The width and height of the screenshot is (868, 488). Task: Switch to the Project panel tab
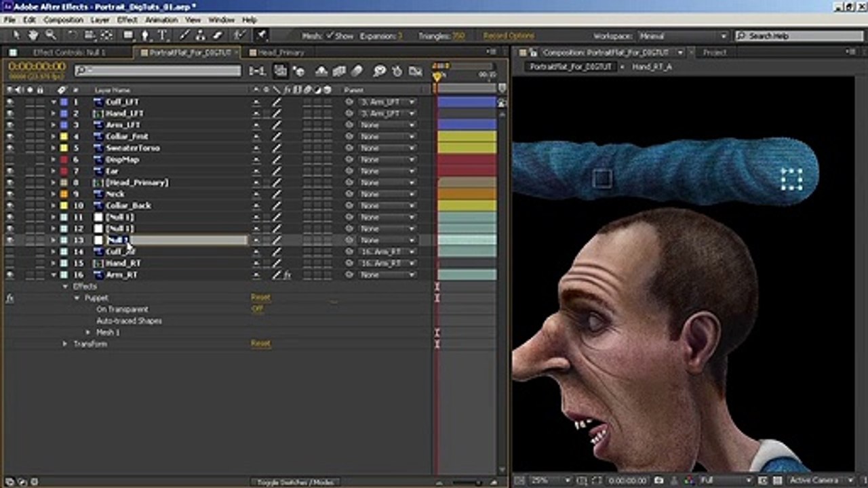tap(715, 52)
